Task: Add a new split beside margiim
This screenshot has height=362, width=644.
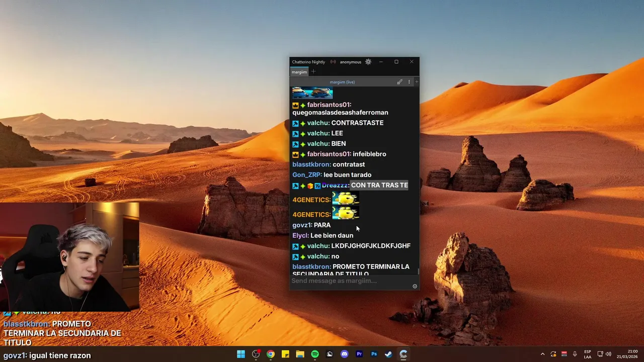Action: click(x=417, y=82)
